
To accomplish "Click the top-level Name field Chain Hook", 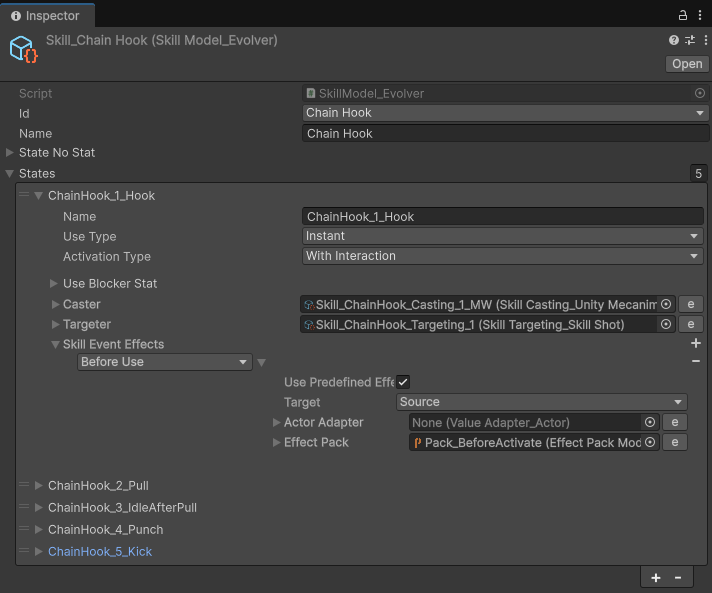I will [505, 133].
